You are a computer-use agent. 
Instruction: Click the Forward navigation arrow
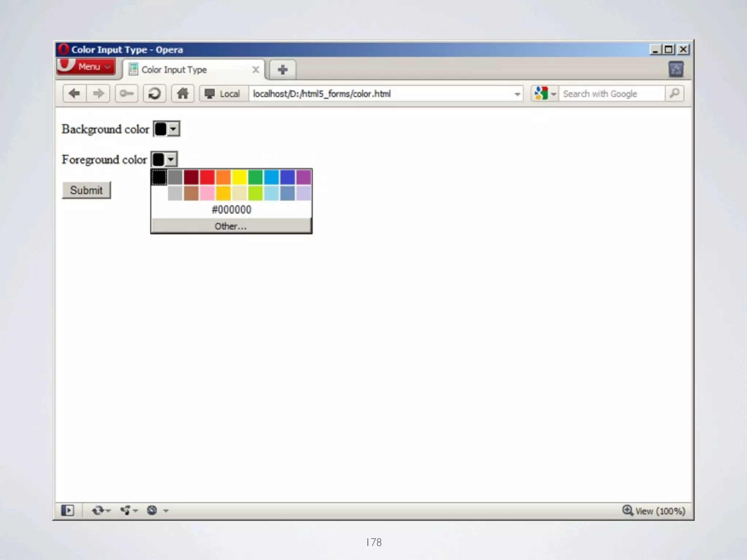98,94
